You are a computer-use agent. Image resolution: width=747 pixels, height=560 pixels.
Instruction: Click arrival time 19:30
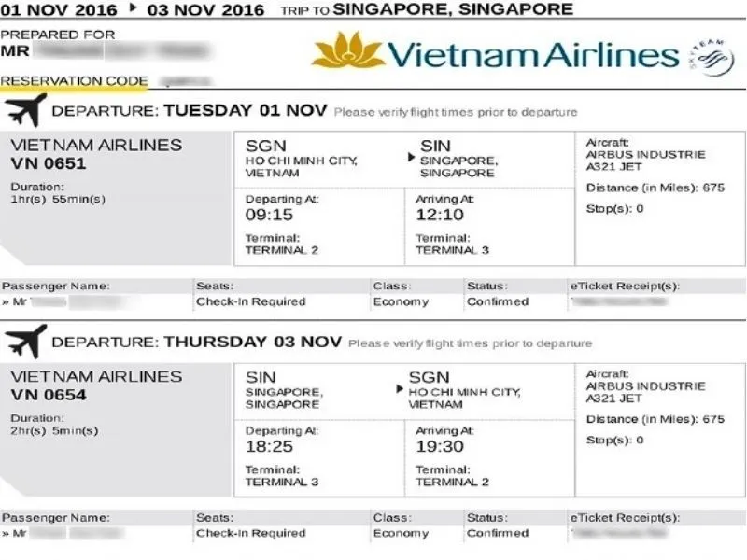coord(440,447)
